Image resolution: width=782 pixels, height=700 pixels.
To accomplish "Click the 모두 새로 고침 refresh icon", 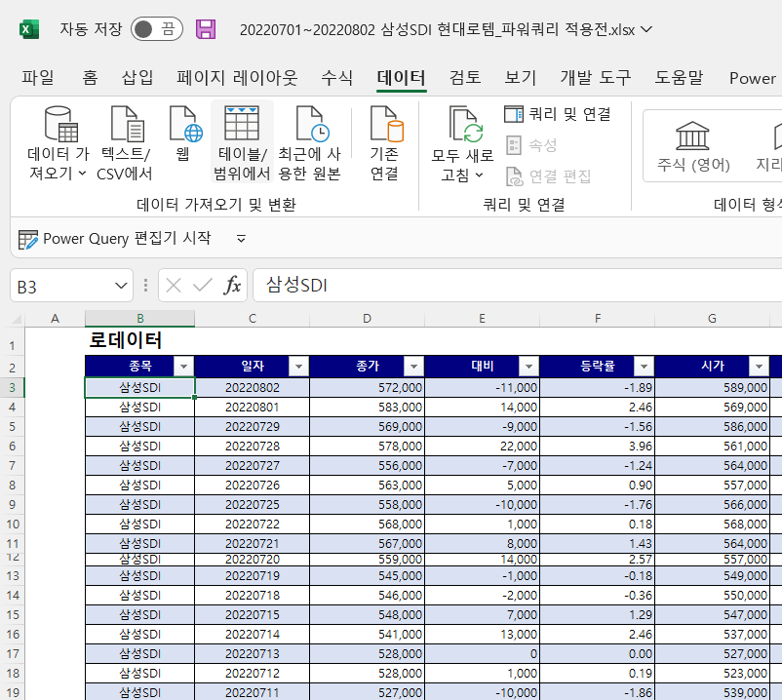I will click(x=465, y=125).
